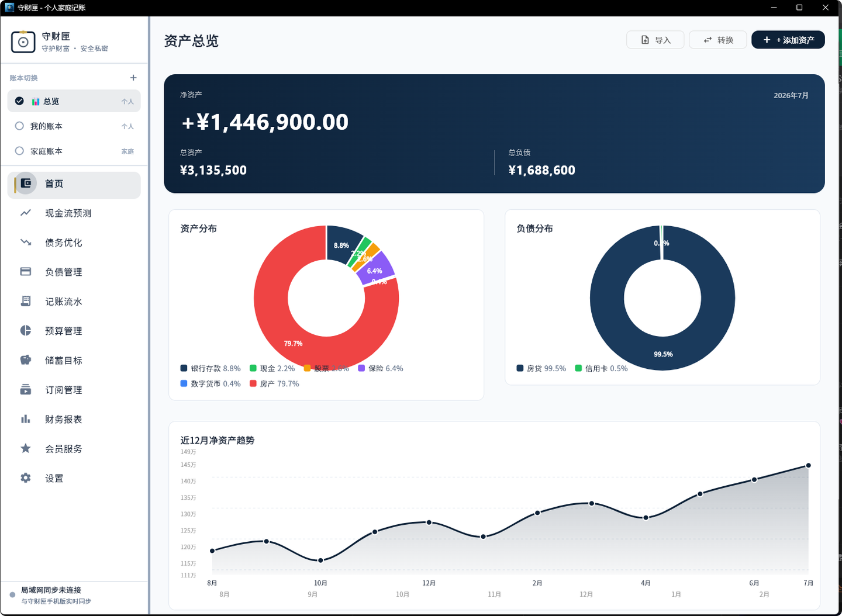
Task: Click the bar chart icon for 财务报表
Action: (x=26, y=419)
